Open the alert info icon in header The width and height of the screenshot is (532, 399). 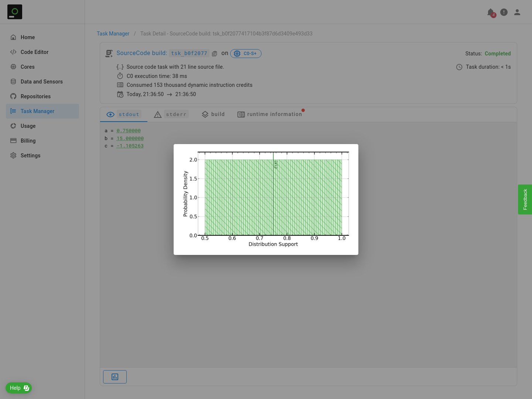coord(504,13)
